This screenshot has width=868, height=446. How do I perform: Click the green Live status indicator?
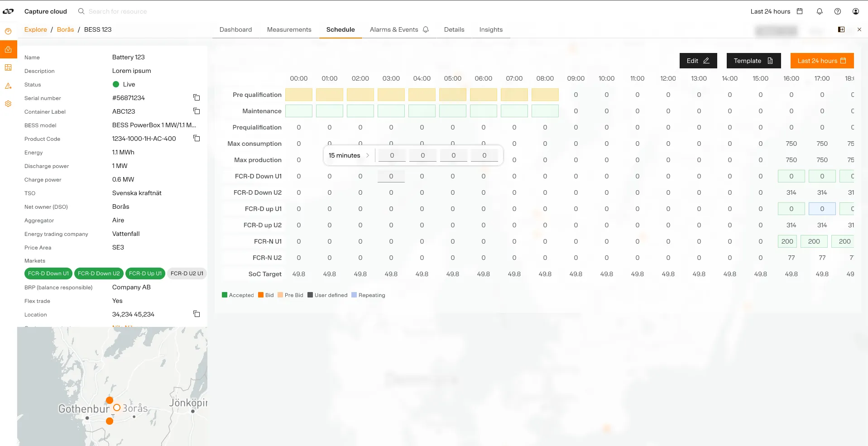(x=116, y=84)
